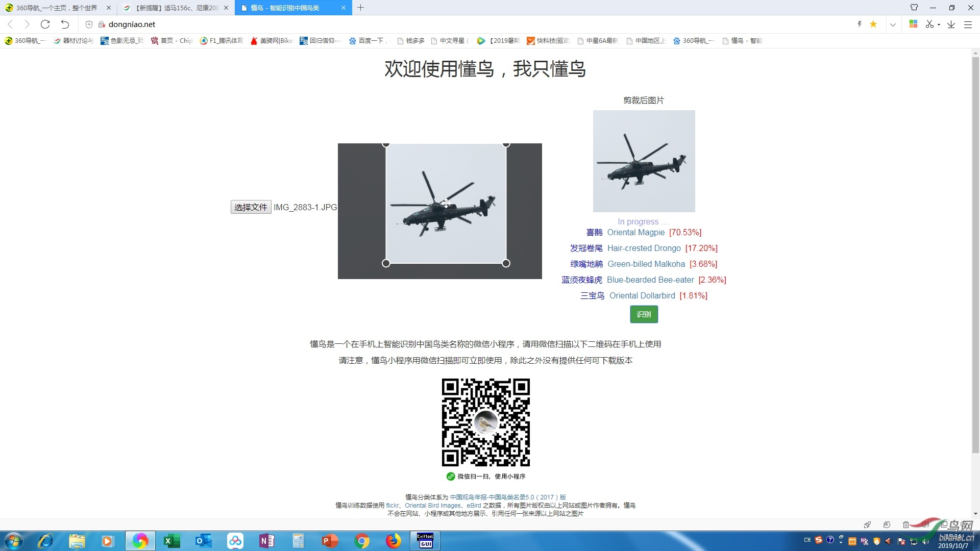Open a new tab with the plus button
This screenshot has height=551, width=980.
(x=360, y=8)
